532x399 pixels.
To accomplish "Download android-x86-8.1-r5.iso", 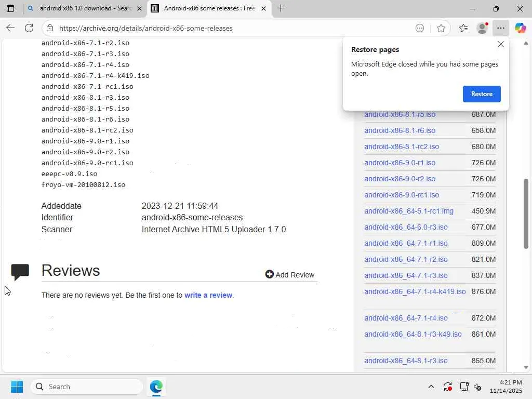I will click(400, 114).
